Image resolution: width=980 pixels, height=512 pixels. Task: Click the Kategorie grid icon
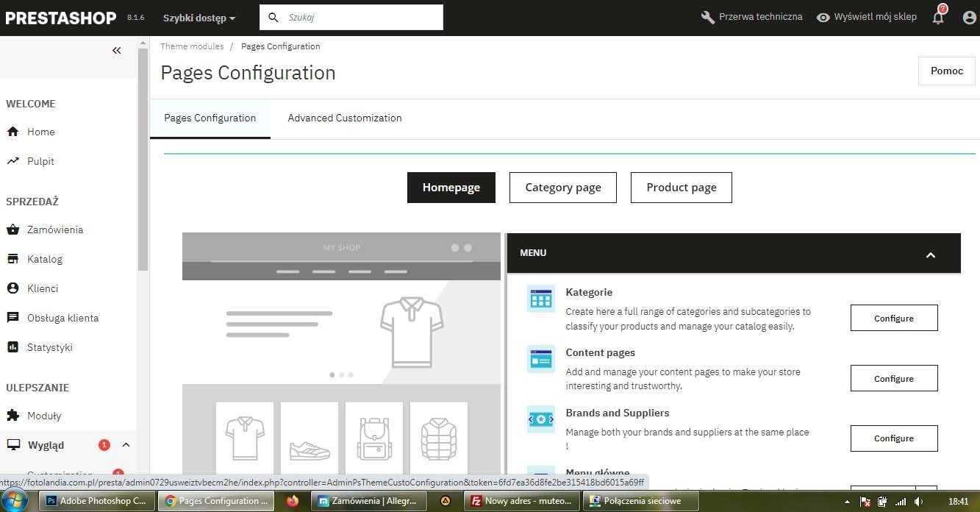point(541,299)
